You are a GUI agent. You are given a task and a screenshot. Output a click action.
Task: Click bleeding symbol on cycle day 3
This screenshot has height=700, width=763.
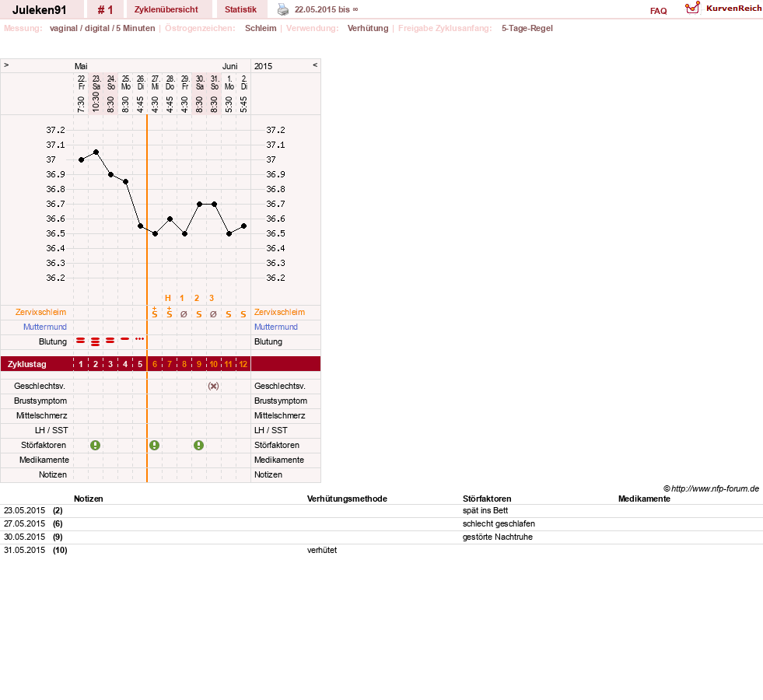(110, 341)
